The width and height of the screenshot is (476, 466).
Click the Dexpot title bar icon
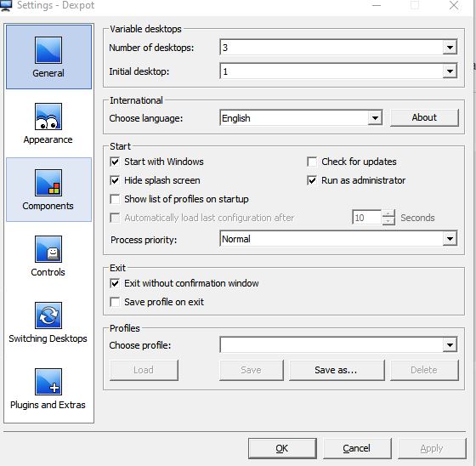pos(6,5)
